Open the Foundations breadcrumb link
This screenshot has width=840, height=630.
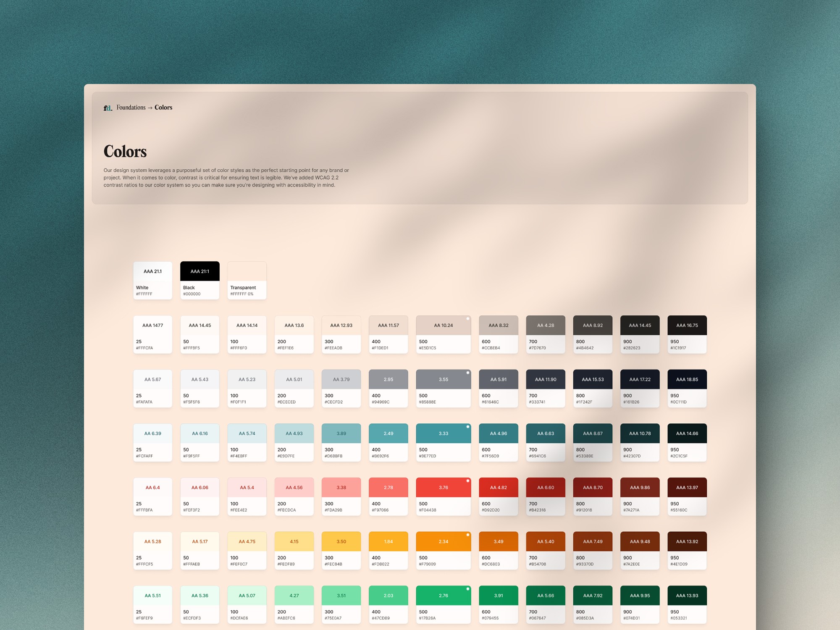(x=130, y=108)
